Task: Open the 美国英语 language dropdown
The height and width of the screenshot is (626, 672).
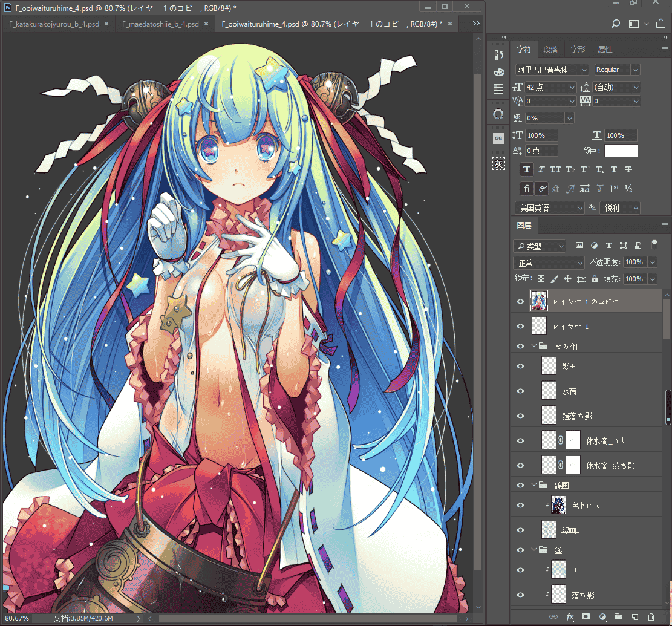Action: coord(549,208)
